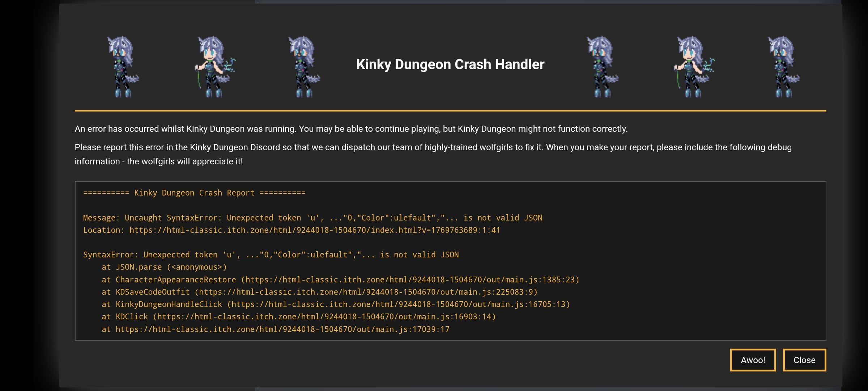Click the CharacterAppearanceRestore stack trace line
868x391 pixels.
[340, 280]
